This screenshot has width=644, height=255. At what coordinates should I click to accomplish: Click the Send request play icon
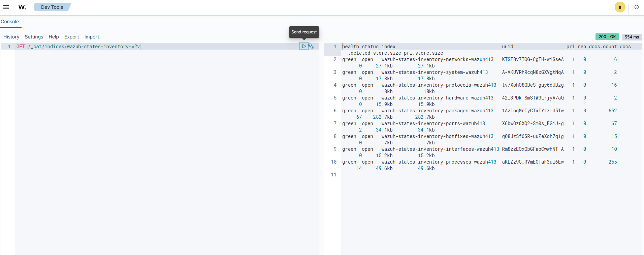click(304, 46)
